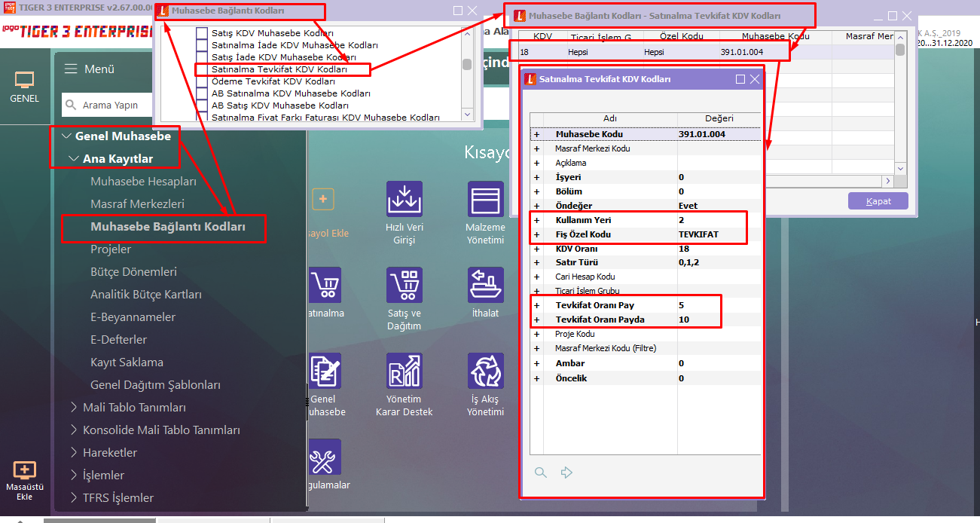Collapse the Genel Muhasebe menu section
Image resolution: width=980 pixels, height=523 pixels.
(67, 136)
